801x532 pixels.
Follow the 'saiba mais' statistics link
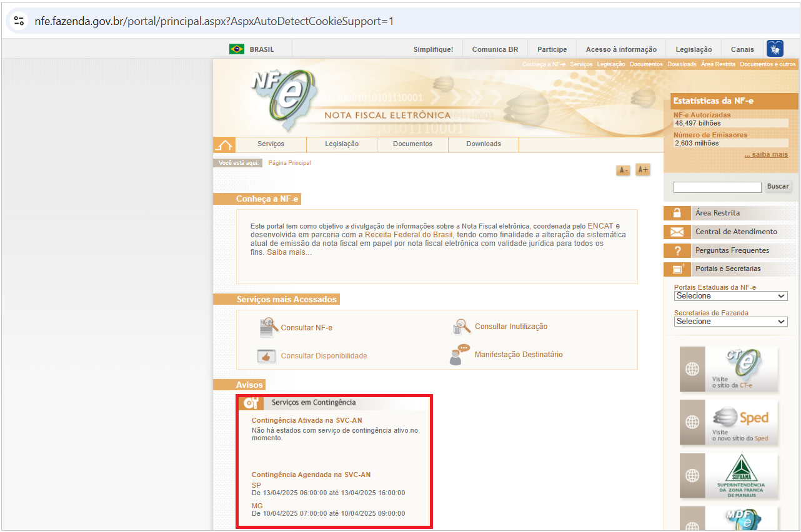tap(765, 155)
